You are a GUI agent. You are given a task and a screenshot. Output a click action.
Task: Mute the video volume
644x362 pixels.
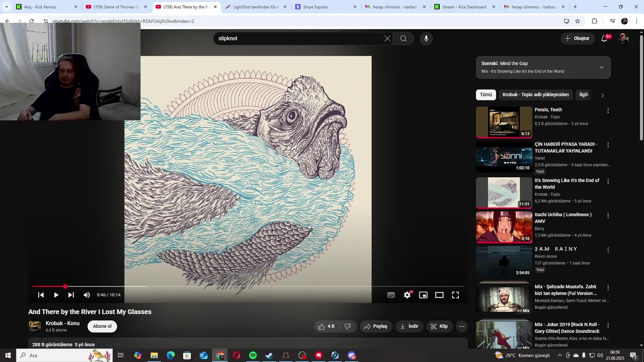coord(87,295)
